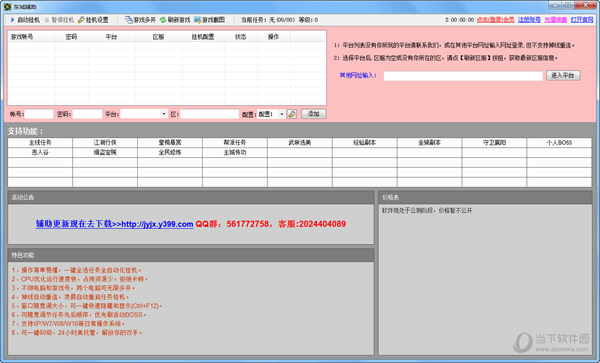Click 游戏多开 multi-open toolbar item
600x363 pixels.
[x=140, y=20]
